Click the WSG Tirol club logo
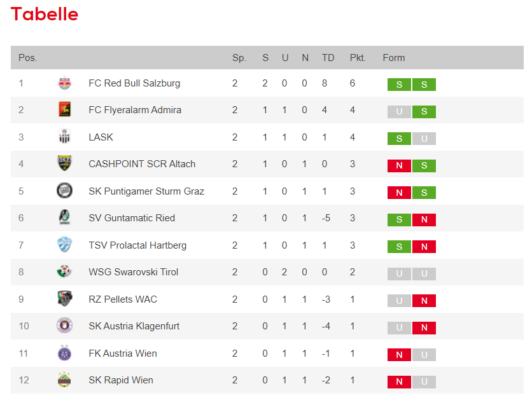The width and height of the screenshot is (532, 398). click(64, 271)
